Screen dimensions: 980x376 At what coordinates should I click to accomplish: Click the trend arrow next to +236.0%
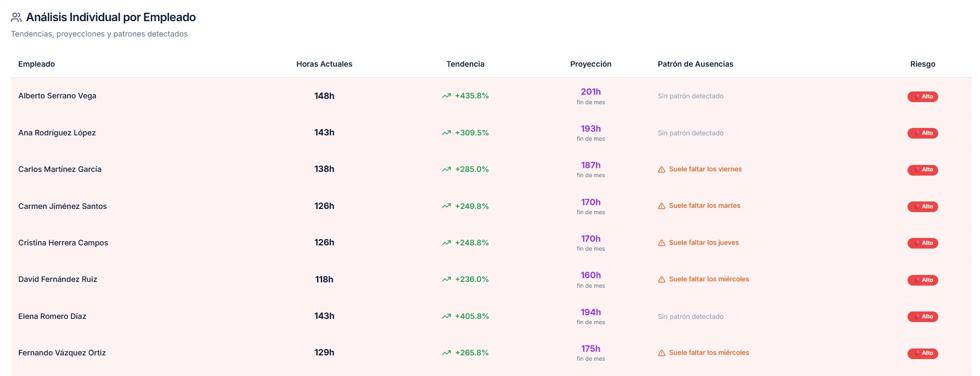point(446,280)
